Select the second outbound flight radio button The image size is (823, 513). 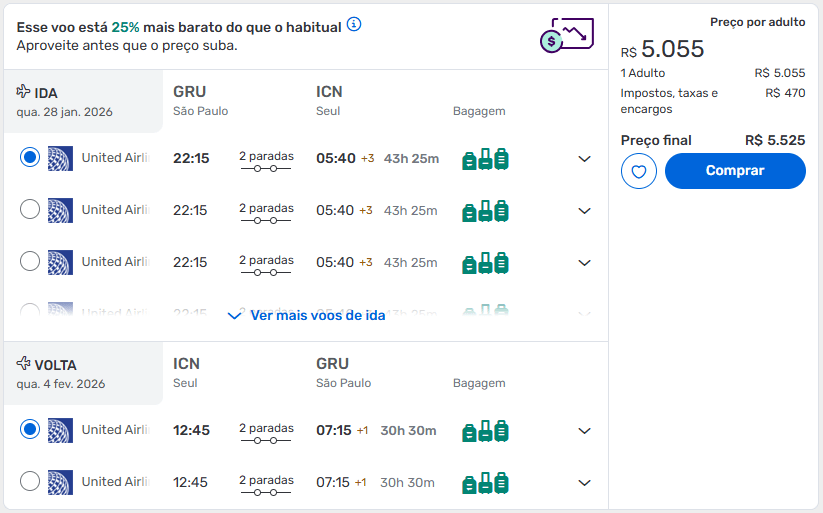pos(30,209)
